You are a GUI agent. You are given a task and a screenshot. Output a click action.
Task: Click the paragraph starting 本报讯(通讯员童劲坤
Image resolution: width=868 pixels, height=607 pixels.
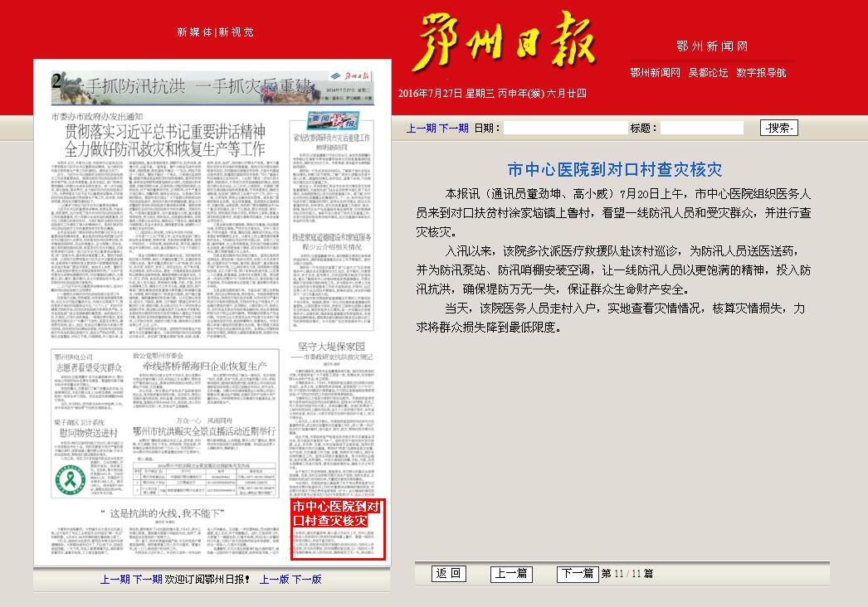point(613,213)
